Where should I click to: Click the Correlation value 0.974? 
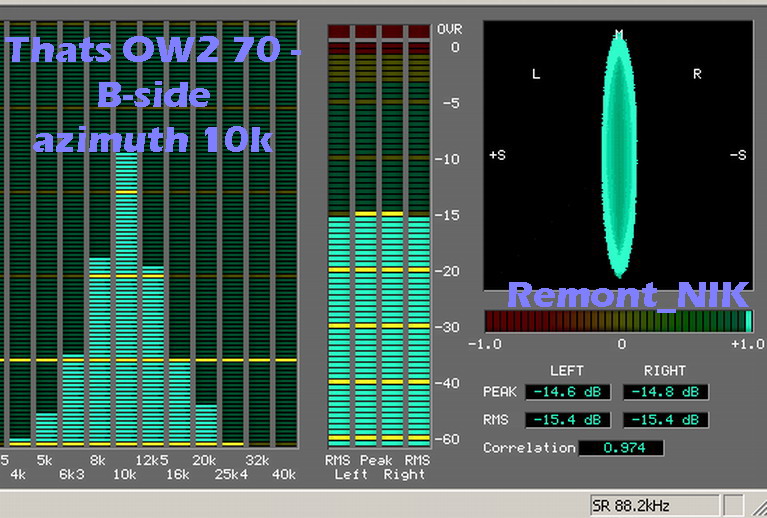pos(620,448)
